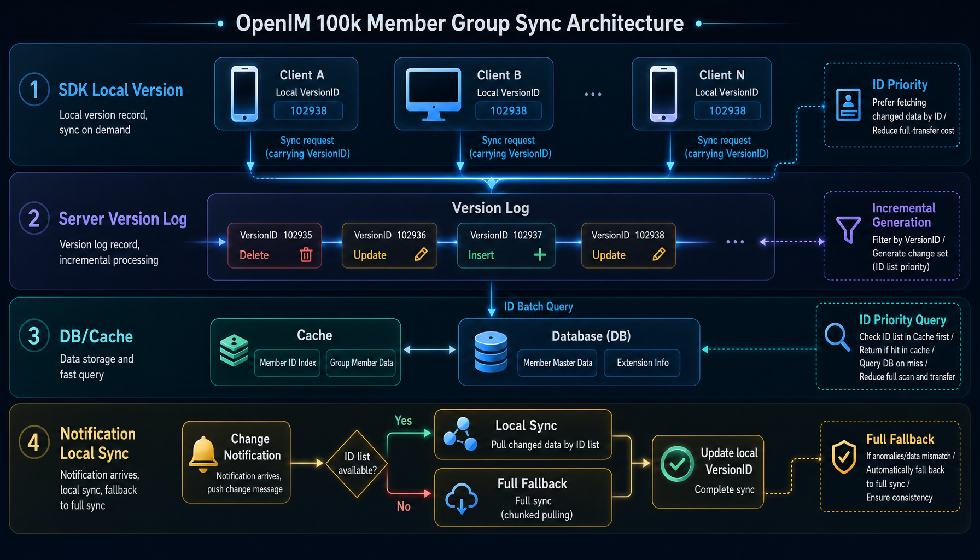Click the Full Fallback shield check icon

tap(844, 457)
